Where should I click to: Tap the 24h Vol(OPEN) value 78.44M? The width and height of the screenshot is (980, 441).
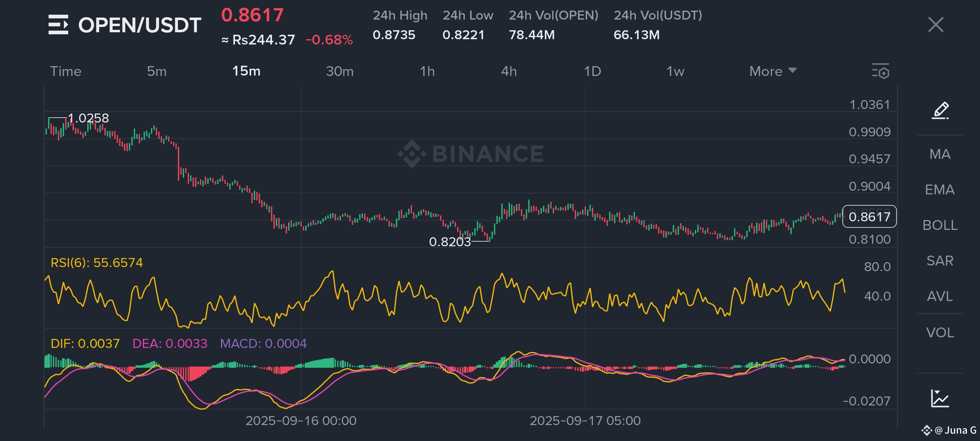click(x=532, y=35)
